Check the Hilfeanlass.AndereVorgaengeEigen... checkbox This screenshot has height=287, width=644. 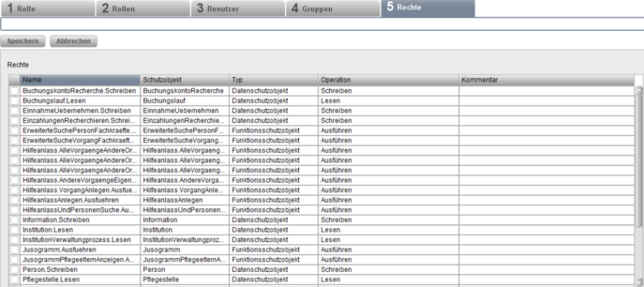pyautogui.click(x=14, y=180)
